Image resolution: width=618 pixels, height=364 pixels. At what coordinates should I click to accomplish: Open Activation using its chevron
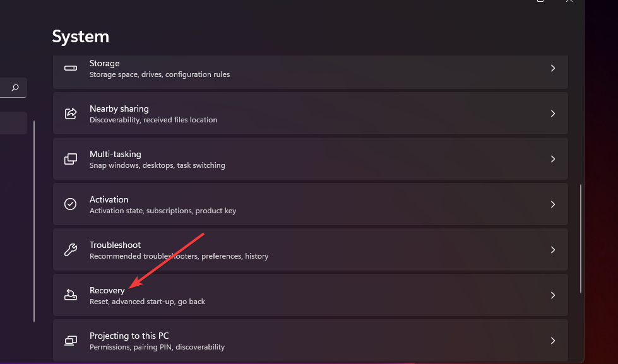pyautogui.click(x=553, y=204)
